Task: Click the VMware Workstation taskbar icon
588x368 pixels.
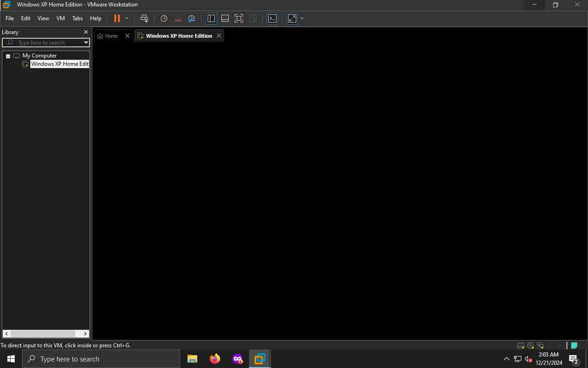Action: tap(260, 359)
